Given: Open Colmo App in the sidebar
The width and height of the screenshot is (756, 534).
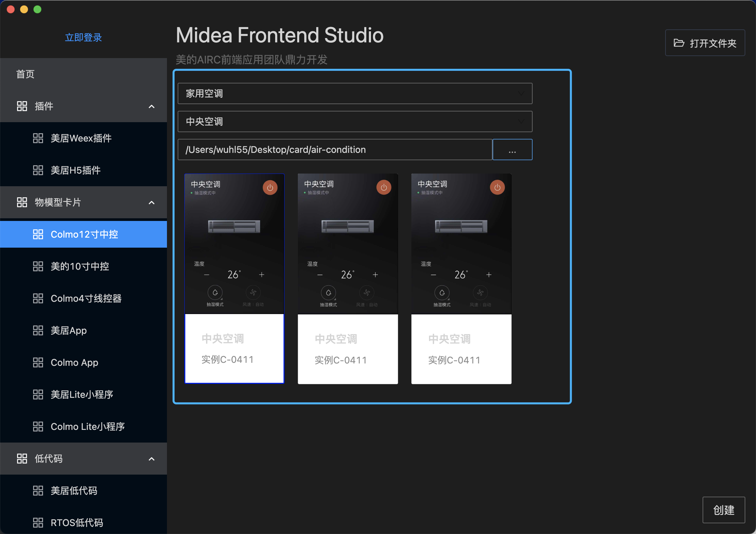Looking at the screenshot, I should tap(83, 362).
